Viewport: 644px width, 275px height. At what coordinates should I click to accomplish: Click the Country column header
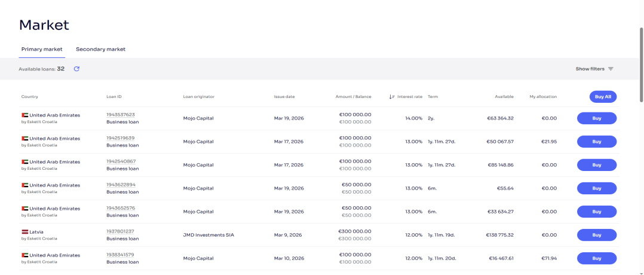pos(30,97)
